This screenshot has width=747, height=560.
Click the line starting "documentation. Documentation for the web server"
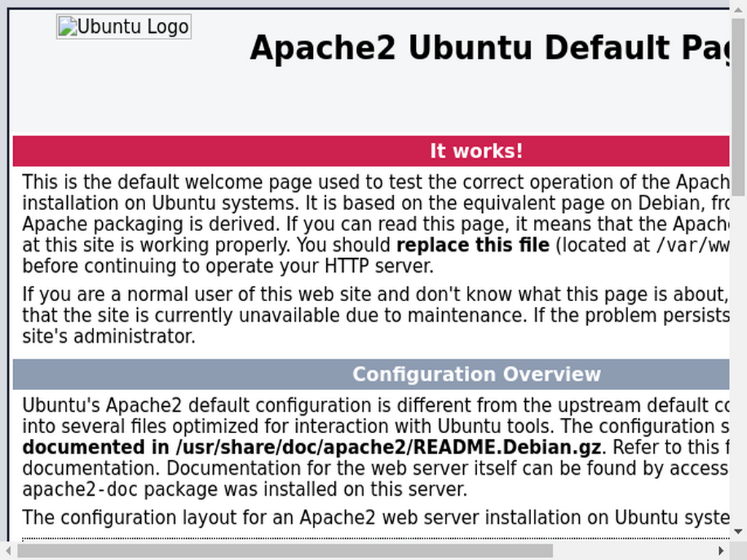tap(376, 468)
